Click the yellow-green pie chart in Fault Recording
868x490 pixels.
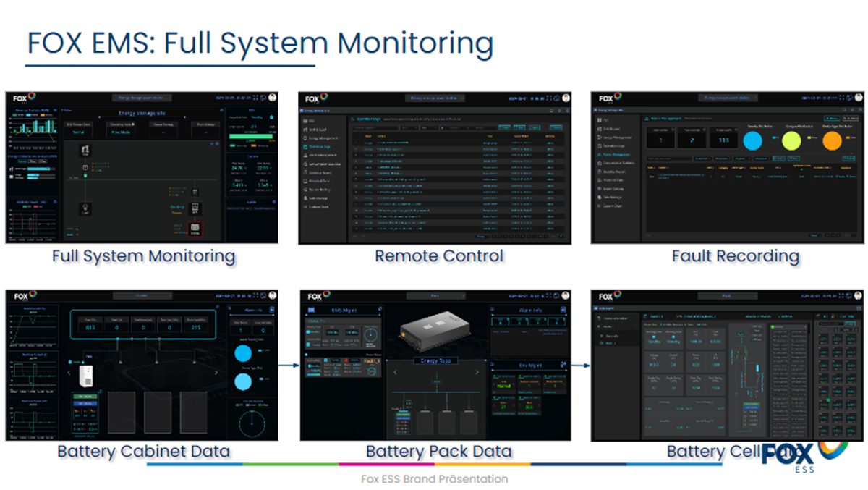(792, 140)
